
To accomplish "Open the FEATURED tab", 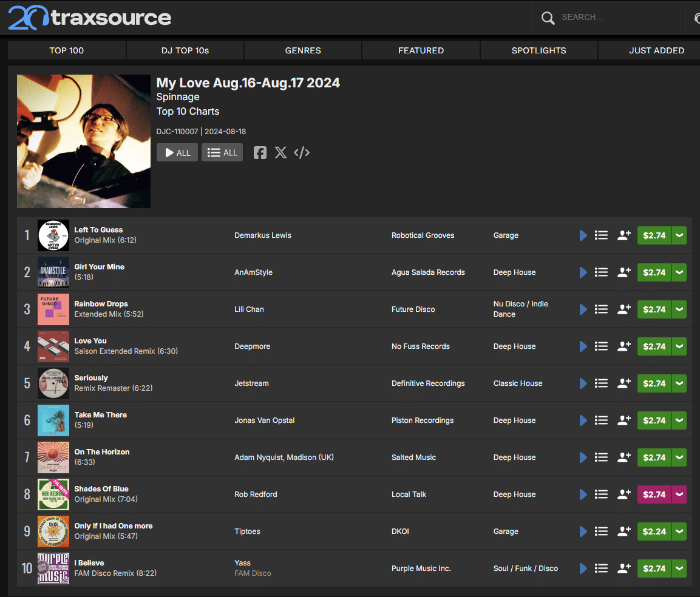I will (x=421, y=50).
